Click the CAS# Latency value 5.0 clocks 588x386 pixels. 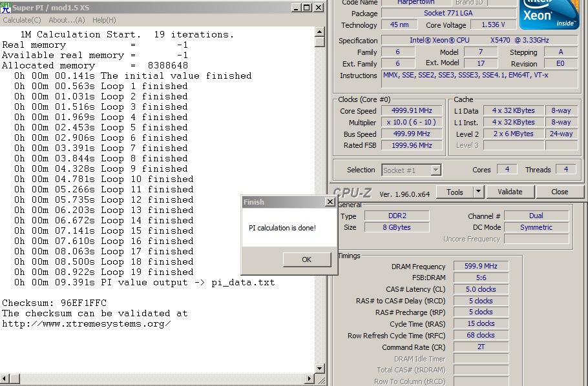pos(481,289)
